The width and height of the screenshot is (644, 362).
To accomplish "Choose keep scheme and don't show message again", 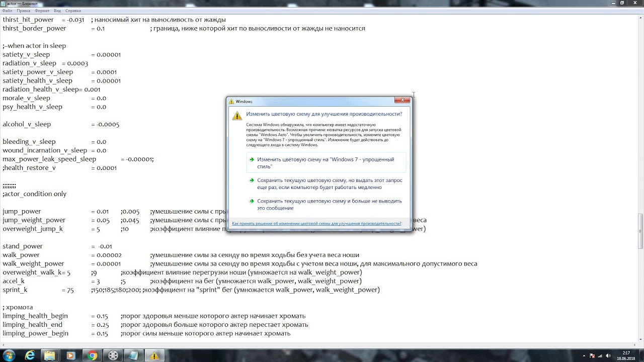I will [x=326, y=204].
